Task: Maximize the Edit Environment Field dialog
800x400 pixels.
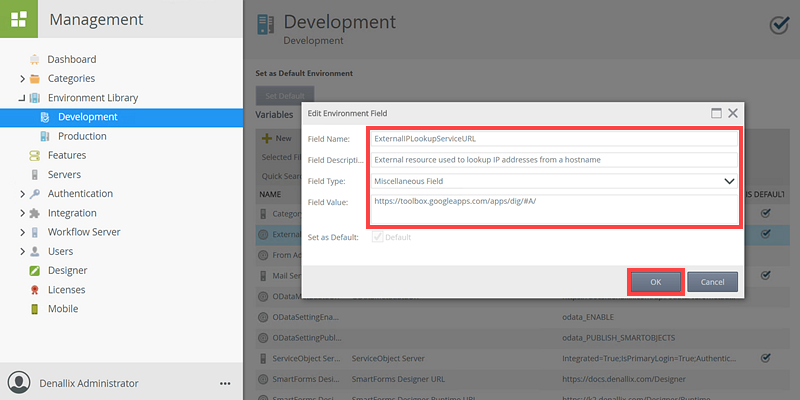Action: pos(716,113)
